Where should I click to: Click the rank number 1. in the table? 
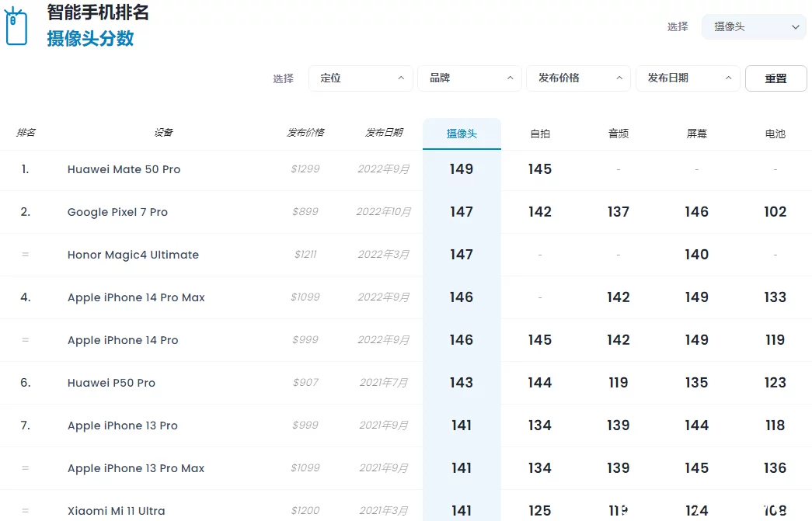click(x=26, y=169)
